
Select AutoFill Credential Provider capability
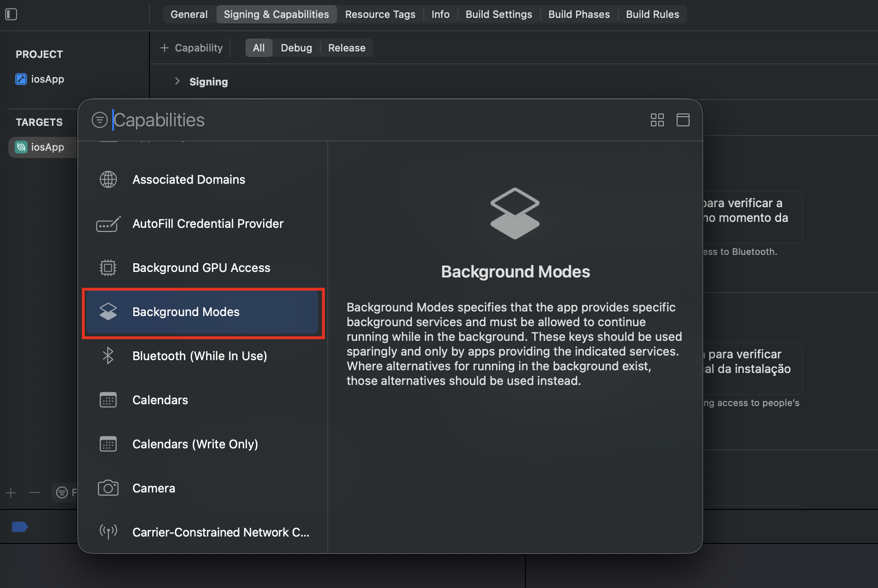tap(202, 224)
